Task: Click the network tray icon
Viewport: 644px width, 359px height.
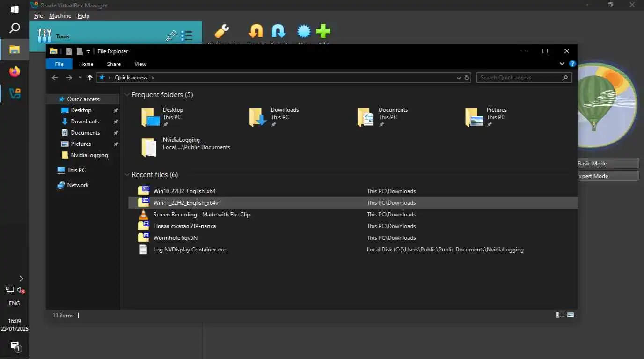Action: (9, 290)
